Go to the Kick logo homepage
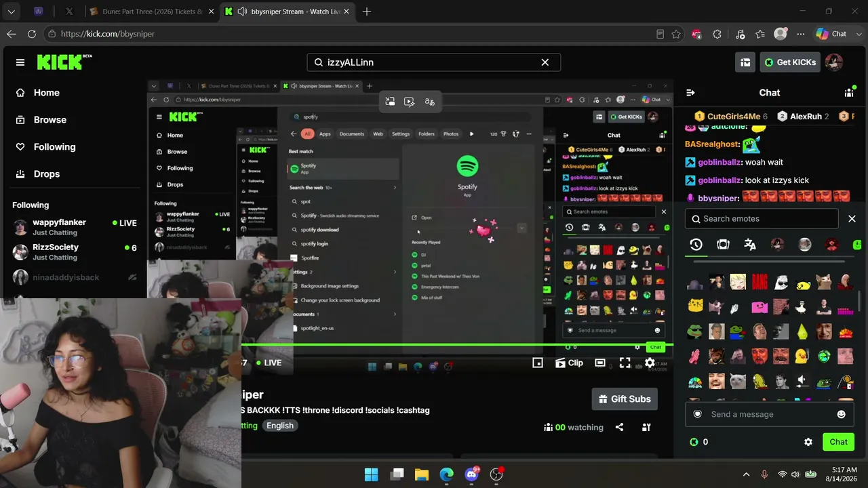The width and height of the screenshot is (868, 488). 64,62
